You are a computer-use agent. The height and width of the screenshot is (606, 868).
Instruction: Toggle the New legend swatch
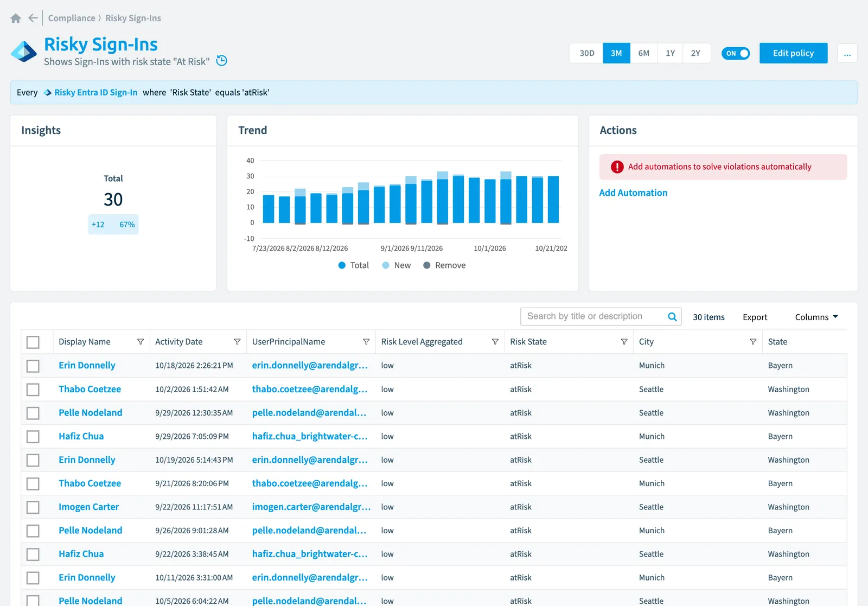386,265
